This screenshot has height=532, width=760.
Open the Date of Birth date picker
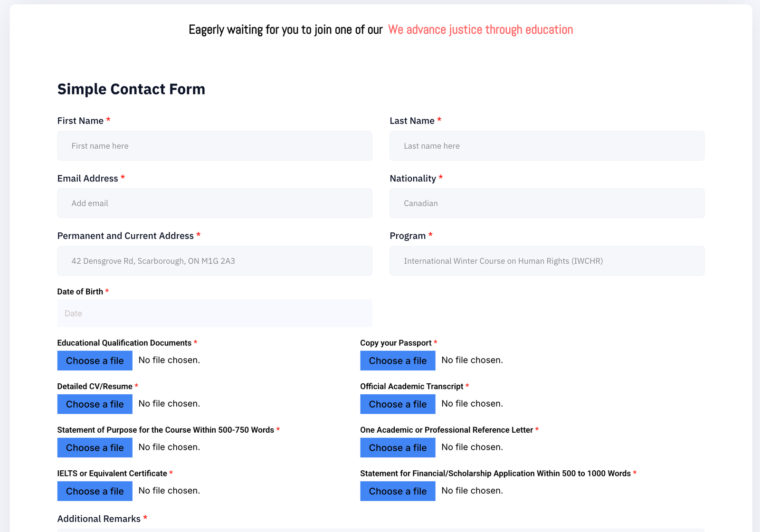[x=215, y=313]
